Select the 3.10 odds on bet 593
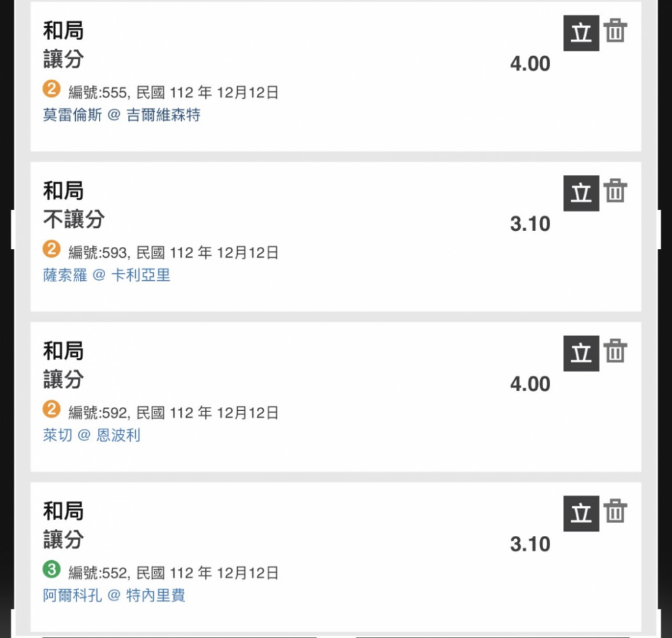Viewport: 672px width, 638px height. (x=530, y=224)
